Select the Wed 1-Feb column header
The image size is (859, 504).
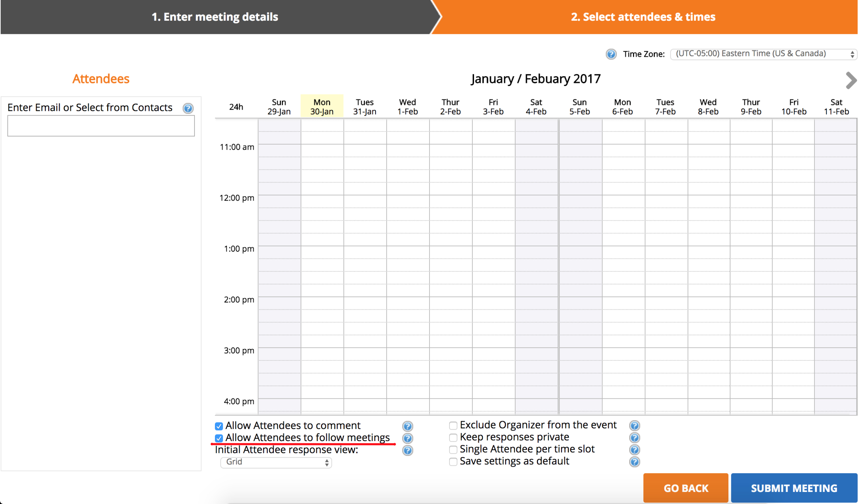coord(408,106)
